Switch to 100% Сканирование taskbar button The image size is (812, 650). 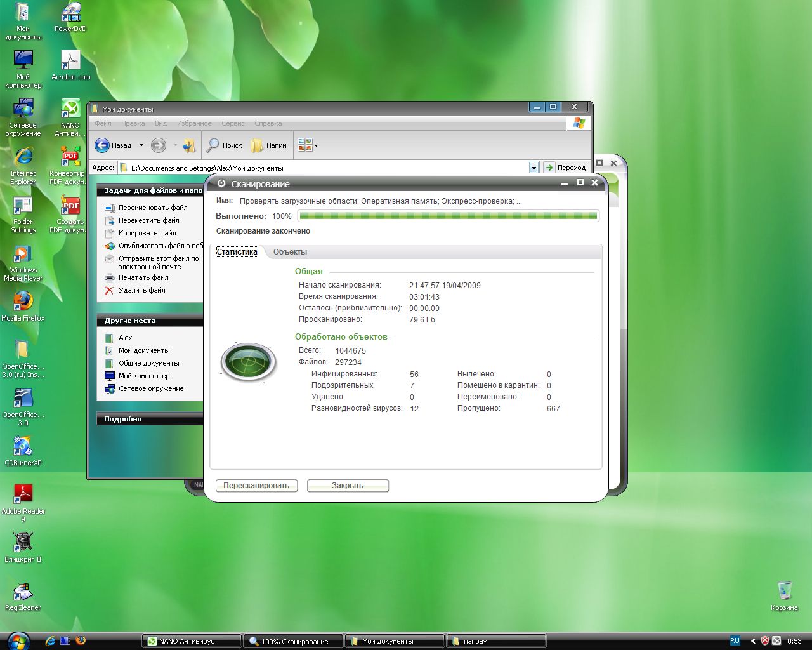(294, 641)
